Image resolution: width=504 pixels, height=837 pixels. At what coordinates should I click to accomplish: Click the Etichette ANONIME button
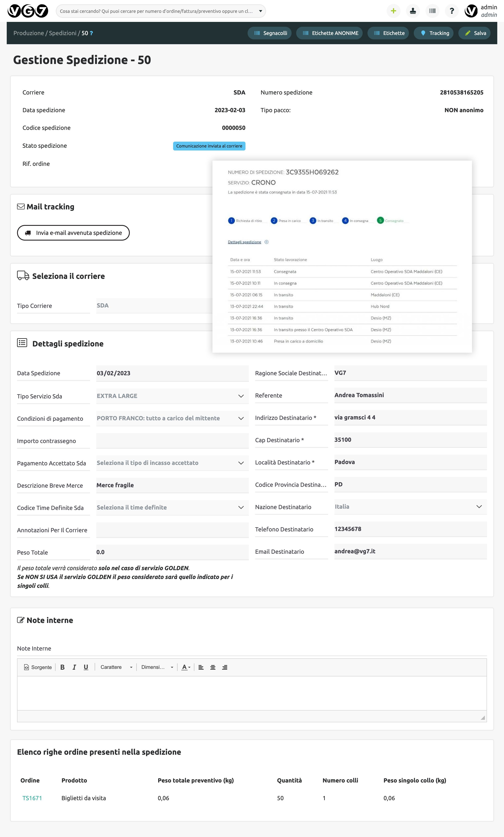pos(329,33)
